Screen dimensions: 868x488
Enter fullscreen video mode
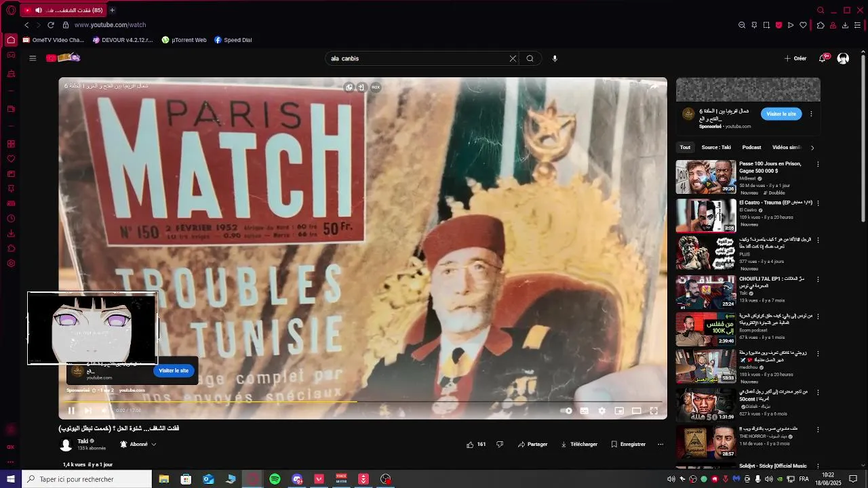[x=654, y=411]
